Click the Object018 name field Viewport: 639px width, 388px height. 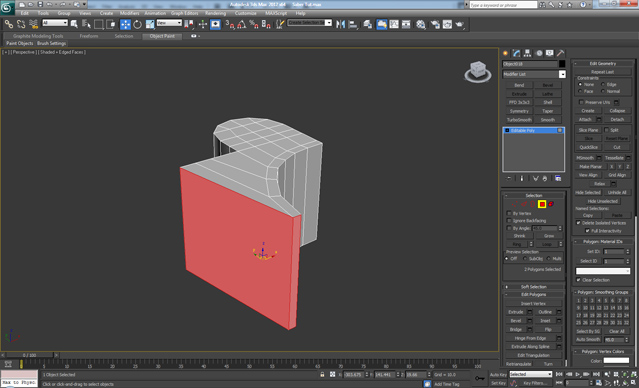[x=530, y=64]
